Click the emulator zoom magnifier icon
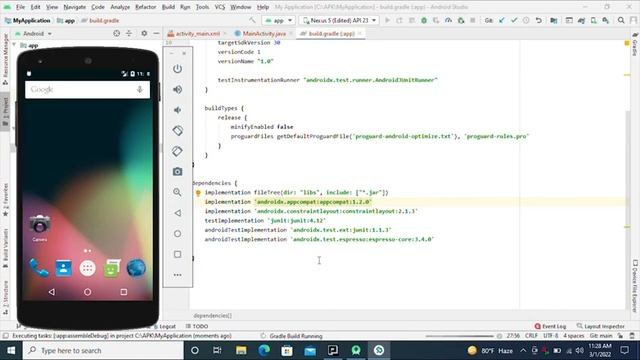The width and height of the screenshot is (640, 360). point(177,192)
